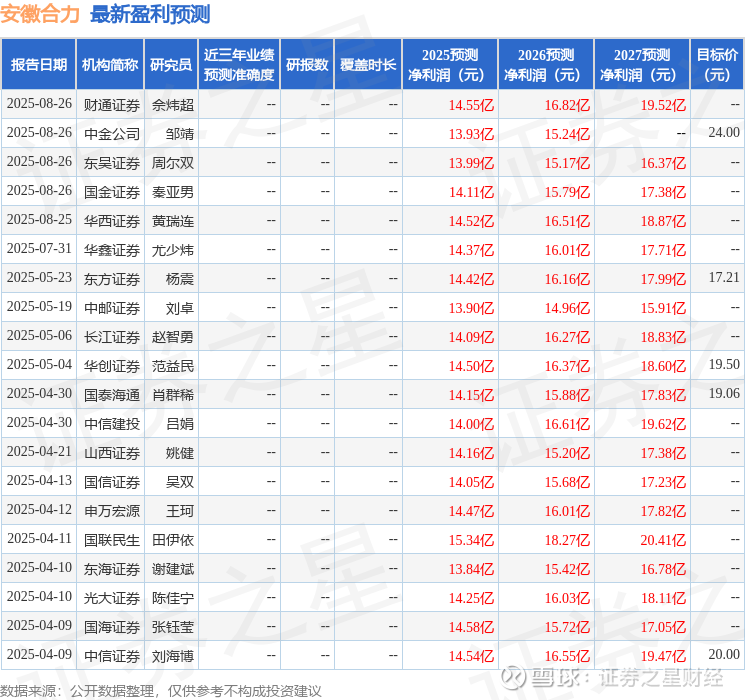
Task: Click the 报告日期 column header
Action: coord(38,65)
